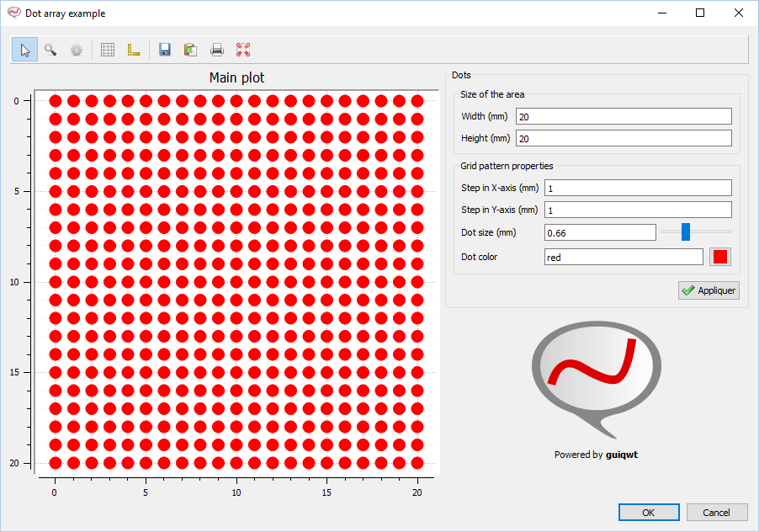
Task: Click the Dot color text field
Action: click(624, 257)
